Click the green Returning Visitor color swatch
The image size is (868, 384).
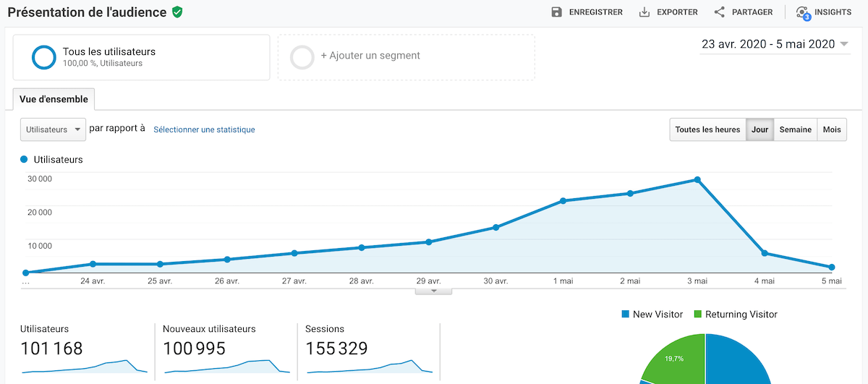698,315
